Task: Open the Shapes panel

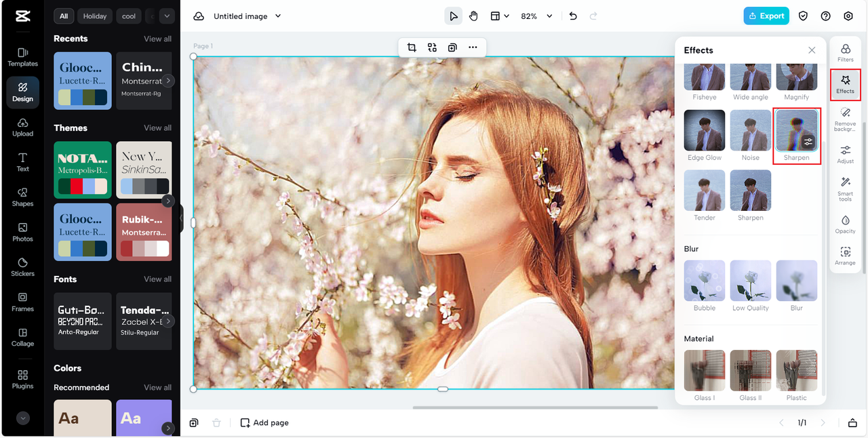Action: [22, 197]
